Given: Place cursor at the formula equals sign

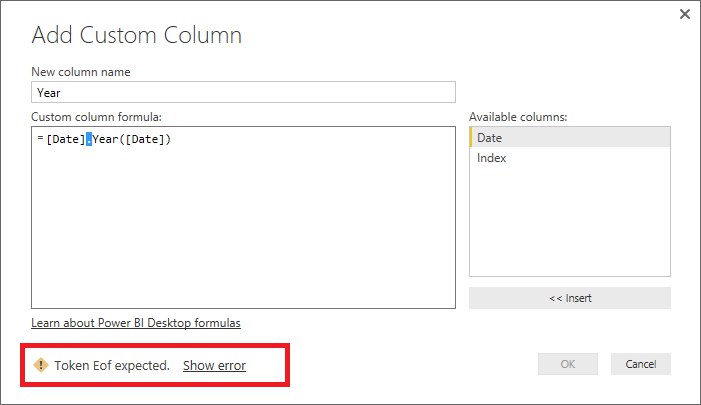Looking at the screenshot, I should [x=40, y=139].
